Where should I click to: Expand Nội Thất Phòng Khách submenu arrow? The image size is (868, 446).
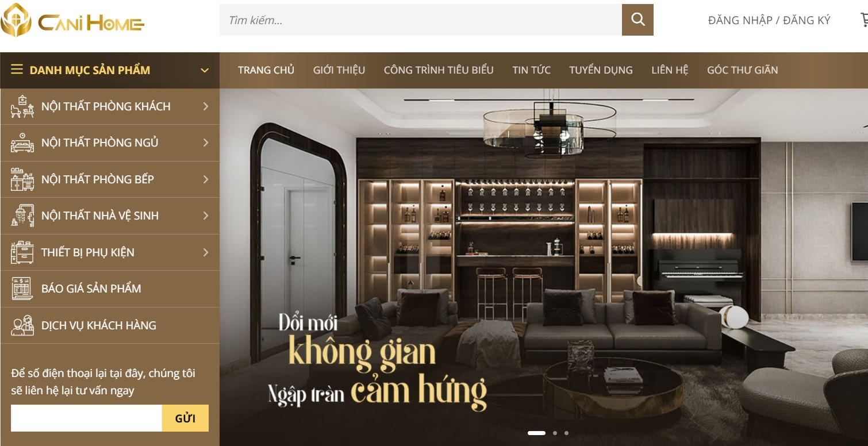[x=206, y=106]
